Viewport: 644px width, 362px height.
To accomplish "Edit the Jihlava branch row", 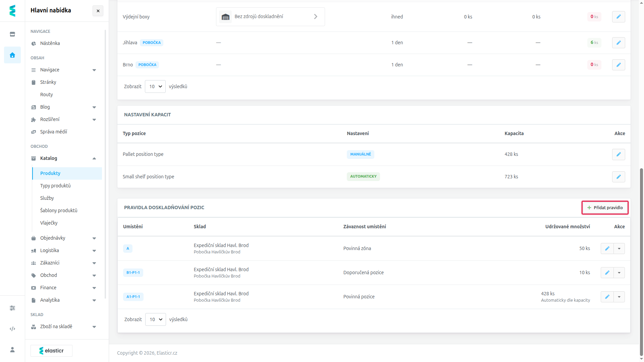I will (x=619, y=43).
